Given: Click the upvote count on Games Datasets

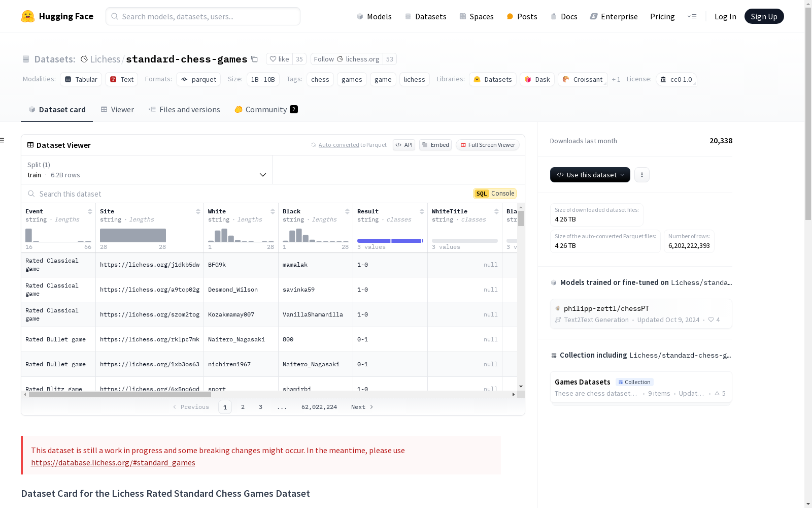Looking at the screenshot, I should tap(720, 393).
